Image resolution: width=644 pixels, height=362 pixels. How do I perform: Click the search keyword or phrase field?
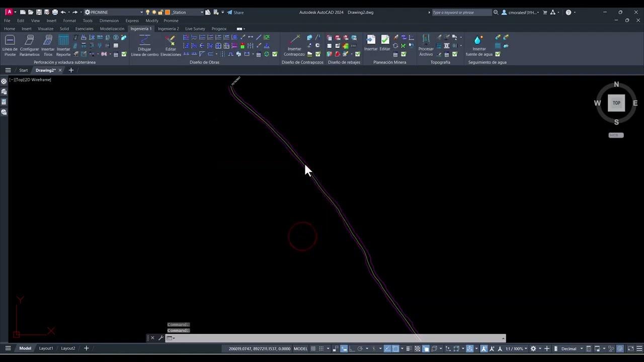pos(461,12)
